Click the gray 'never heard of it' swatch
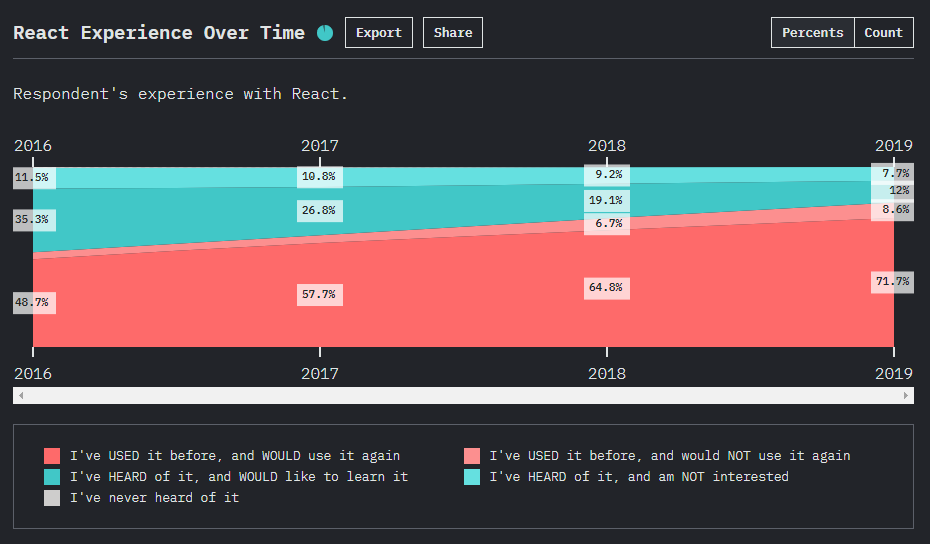Viewport: 930px width, 544px height. pos(52,498)
